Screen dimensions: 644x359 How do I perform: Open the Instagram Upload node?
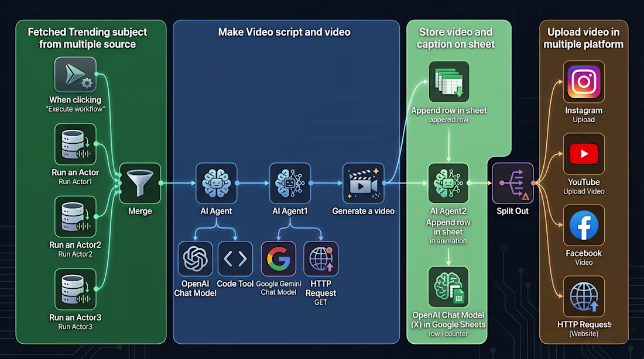click(x=584, y=82)
